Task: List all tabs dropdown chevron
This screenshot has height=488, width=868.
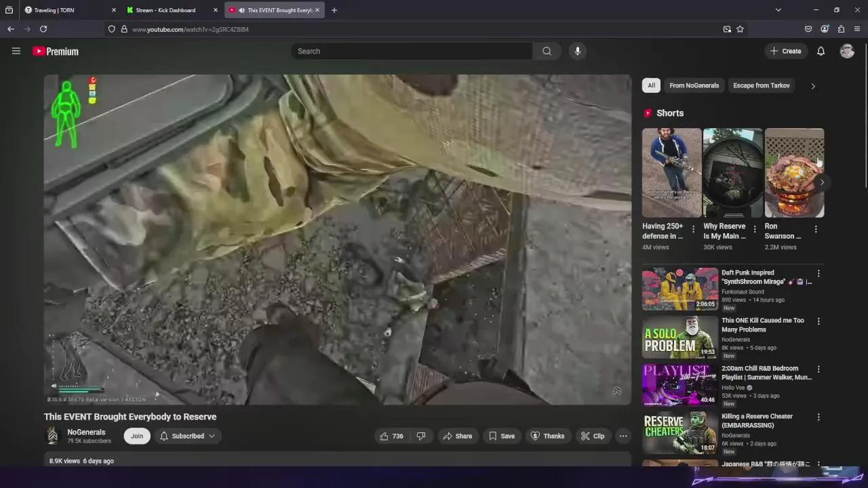Action: tap(778, 10)
